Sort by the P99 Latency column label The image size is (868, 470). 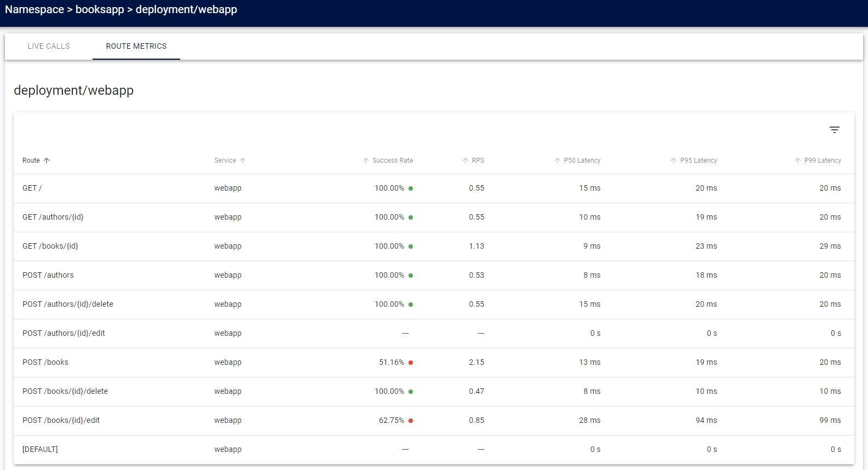tap(823, 161)
